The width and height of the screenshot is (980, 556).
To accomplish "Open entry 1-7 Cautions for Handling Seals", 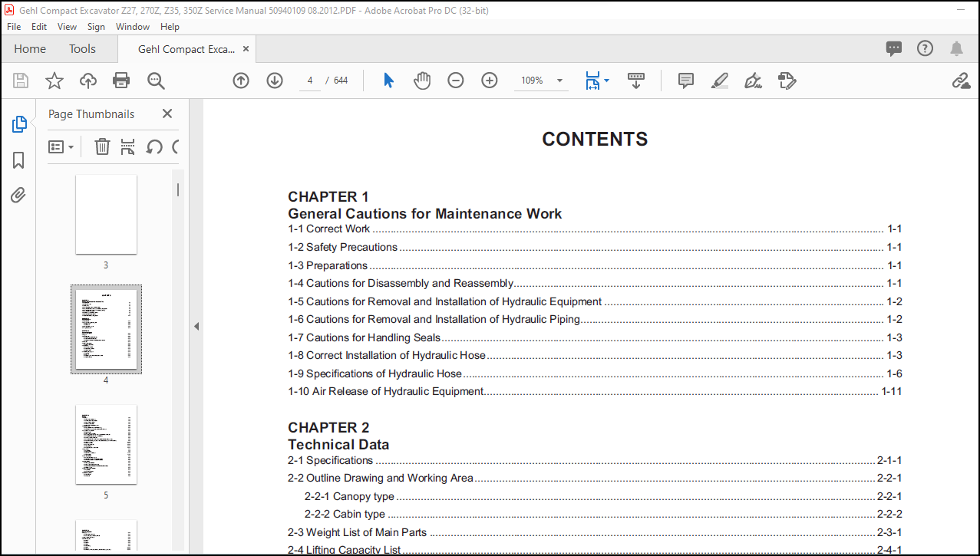I will pos(595,337).
